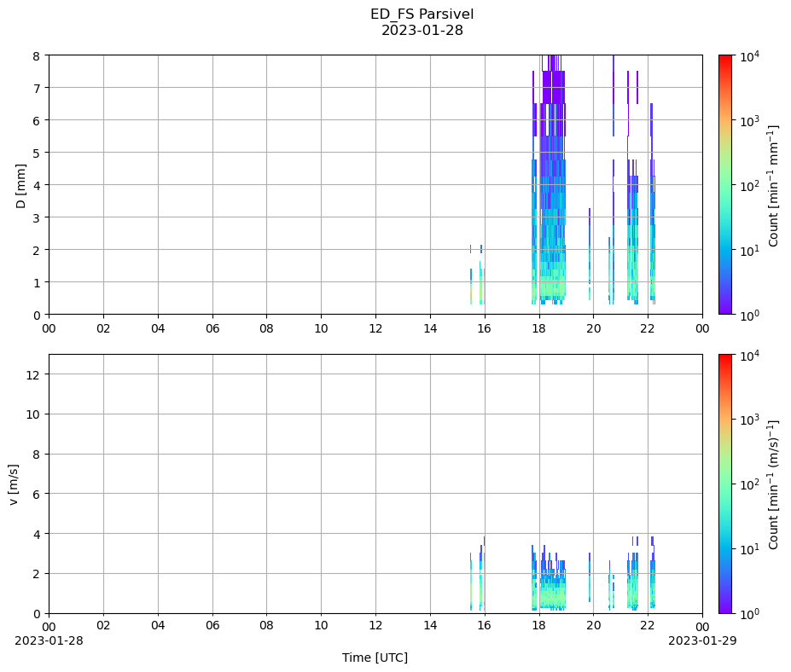Click the bottom colorbar of the velocity plot
791x672 pixels.
(725, 484)
